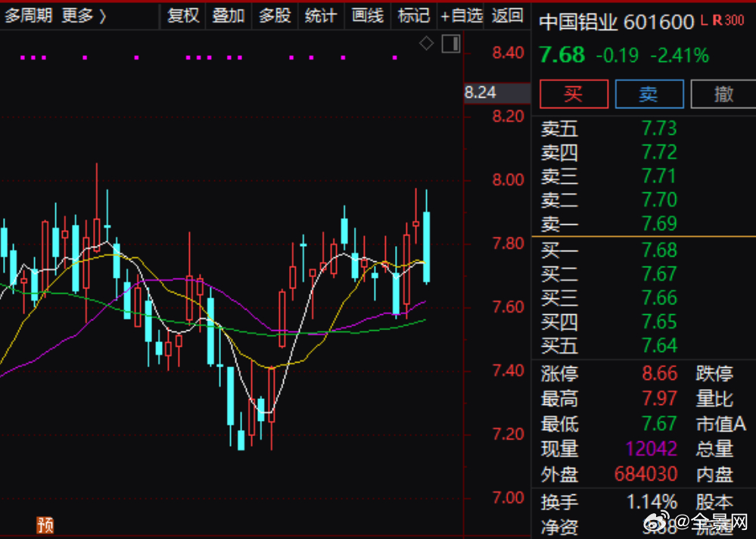Add stock via +自选 watchlist button
This screenshot has height=539, width=756.
(462, 16)
